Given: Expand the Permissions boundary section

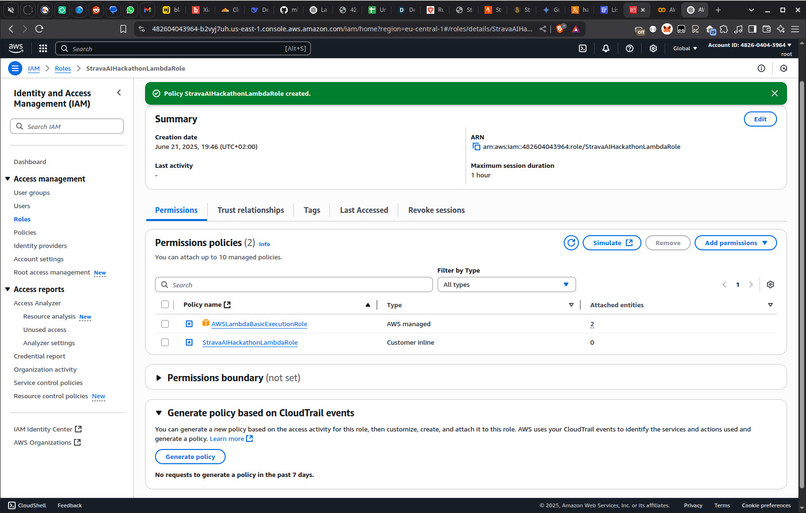Looking at the screenshot, I should click(x=158, y=378).
